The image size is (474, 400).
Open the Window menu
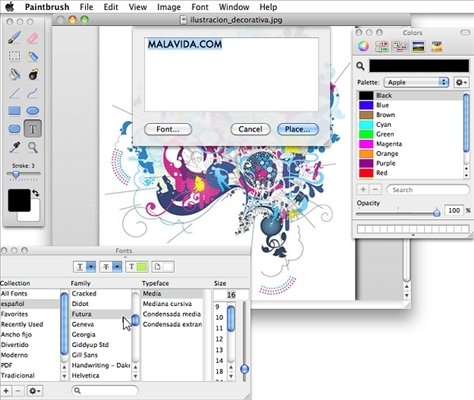pos(234,7)
